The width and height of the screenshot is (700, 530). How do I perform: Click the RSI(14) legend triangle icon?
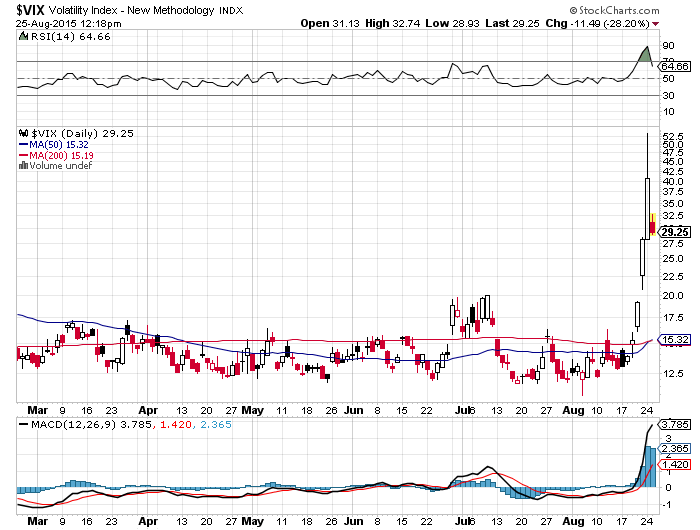pos(23,36)
